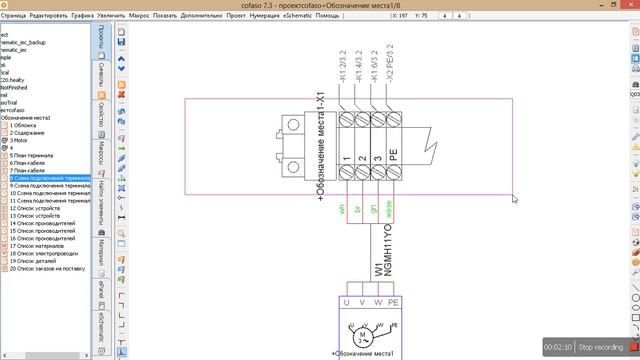Screen dimensions: 640x360
Task: Open the Нумерация menu
Action: pyautogui.click(x=264, y=16)
